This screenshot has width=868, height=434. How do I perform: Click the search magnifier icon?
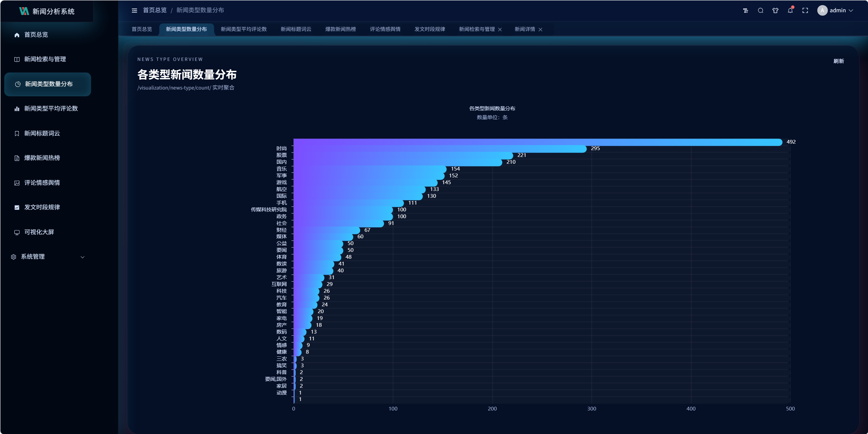coord(760,11)
